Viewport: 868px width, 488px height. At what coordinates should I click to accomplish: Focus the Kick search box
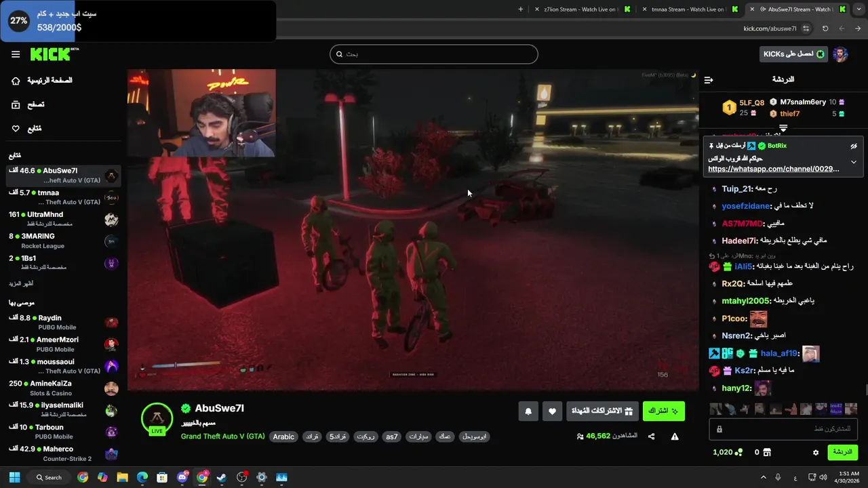[434, 54]
